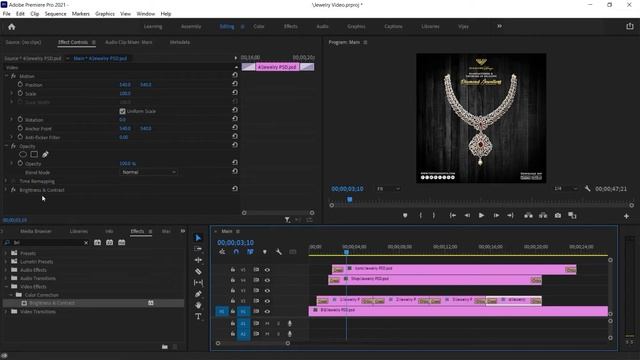
Task: Toggle the Uniform Scale checkbox
Action: tap(122, 111)
